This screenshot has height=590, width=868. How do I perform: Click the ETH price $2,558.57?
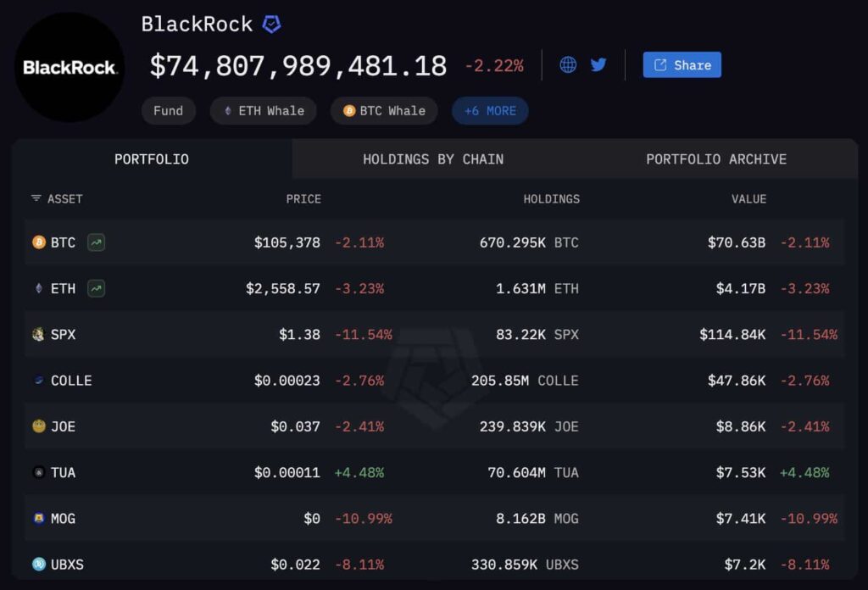click(283, 288)
